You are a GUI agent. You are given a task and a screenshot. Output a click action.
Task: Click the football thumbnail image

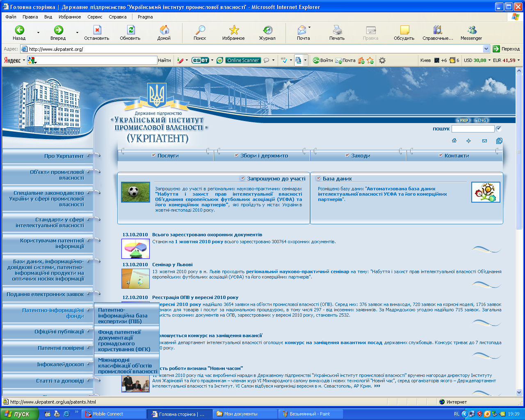click(x=136, y=192)
